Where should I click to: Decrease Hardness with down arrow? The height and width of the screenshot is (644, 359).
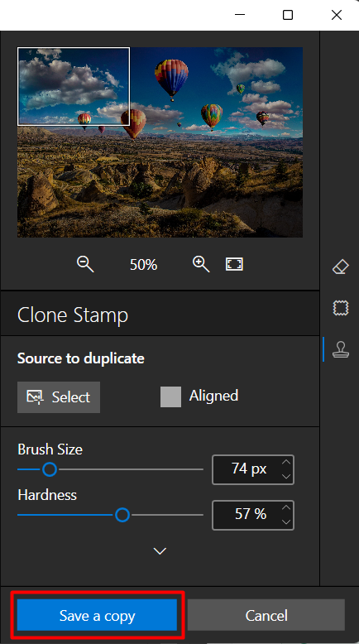[x=286, y=521]
